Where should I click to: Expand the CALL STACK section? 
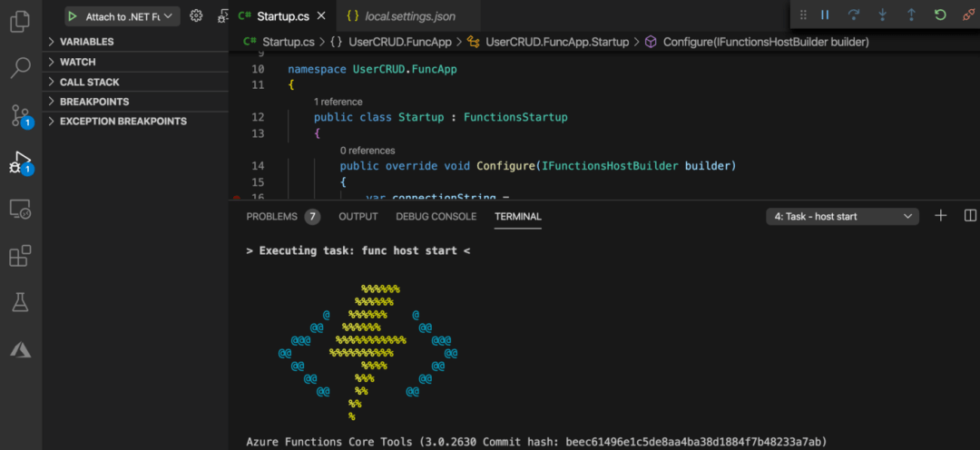tap(135, 82)
